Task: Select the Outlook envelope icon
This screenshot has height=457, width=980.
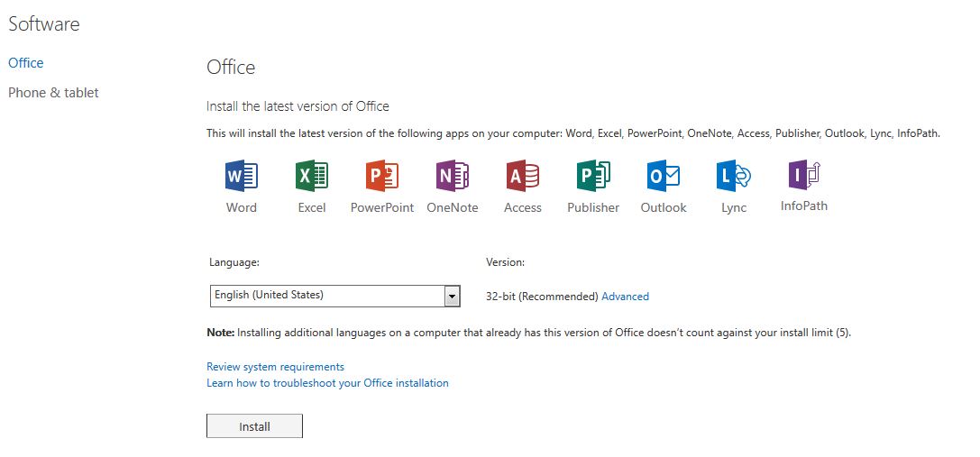Action: (664, 176)
